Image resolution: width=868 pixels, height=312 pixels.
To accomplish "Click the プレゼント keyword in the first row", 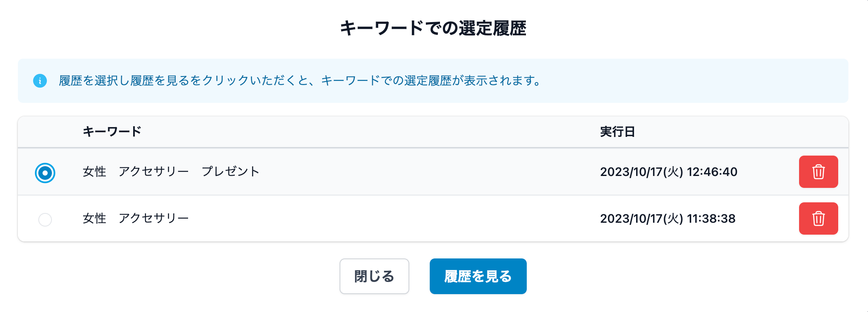I will coord(230,172).
